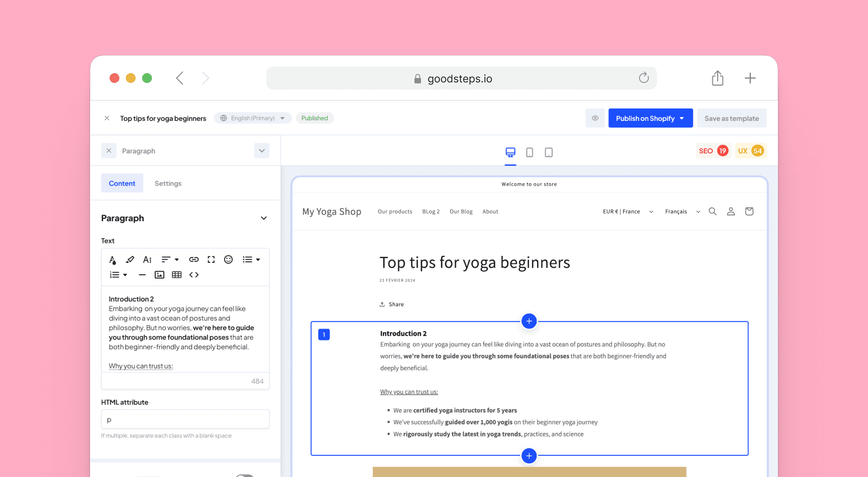
Task: Expand the Paragraph element selector chevron
Action: click(x=261, y=151)
